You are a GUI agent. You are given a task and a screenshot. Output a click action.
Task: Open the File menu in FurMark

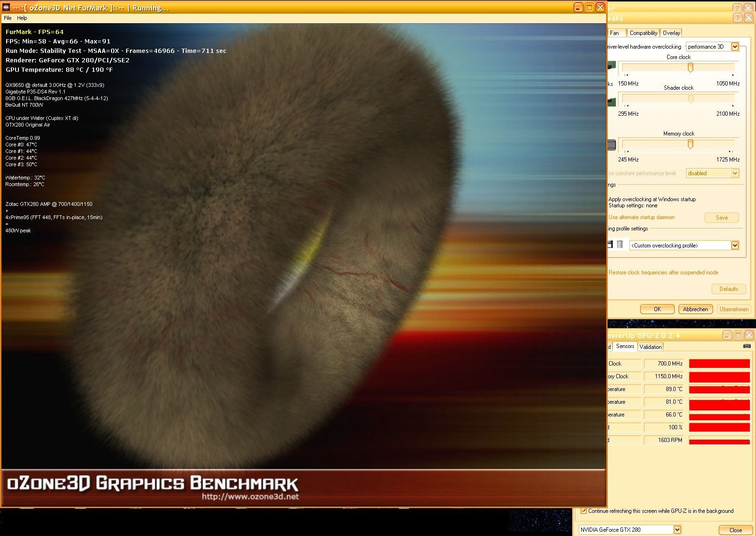point(8,18)
